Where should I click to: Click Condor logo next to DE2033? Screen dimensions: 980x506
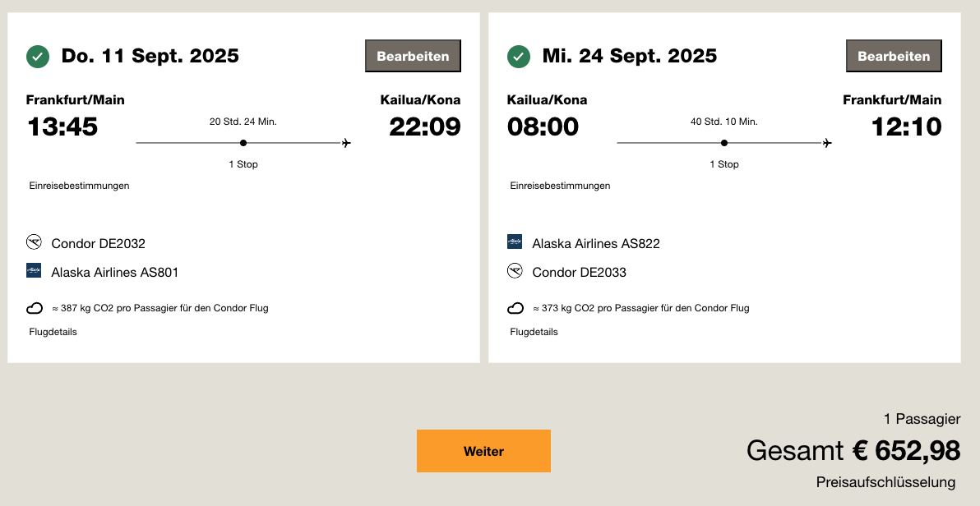pyautogui.click(x=515, y=270)
